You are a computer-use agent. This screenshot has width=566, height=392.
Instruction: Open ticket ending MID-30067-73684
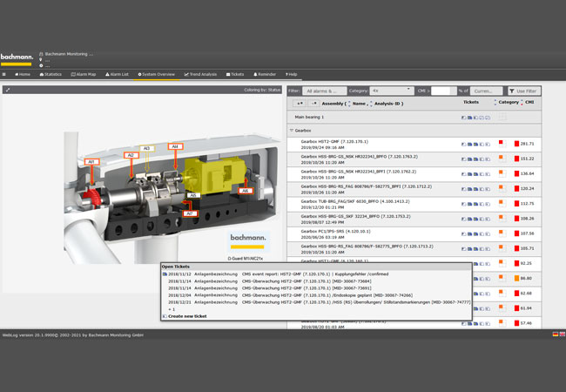307,281
